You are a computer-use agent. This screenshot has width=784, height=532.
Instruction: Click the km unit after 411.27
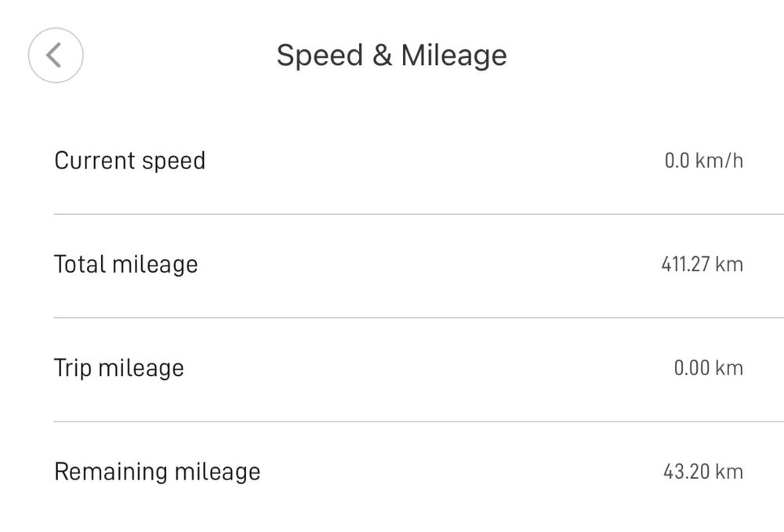point(729,264)
